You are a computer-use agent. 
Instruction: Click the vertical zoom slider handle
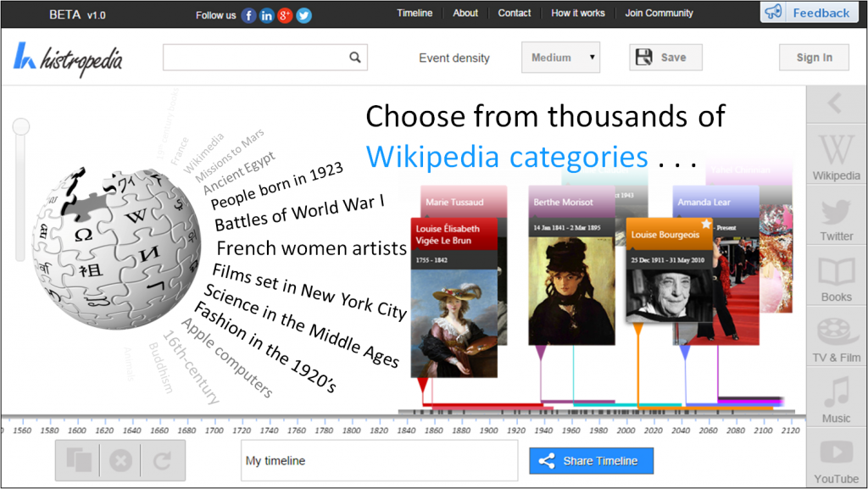(20, 127)
